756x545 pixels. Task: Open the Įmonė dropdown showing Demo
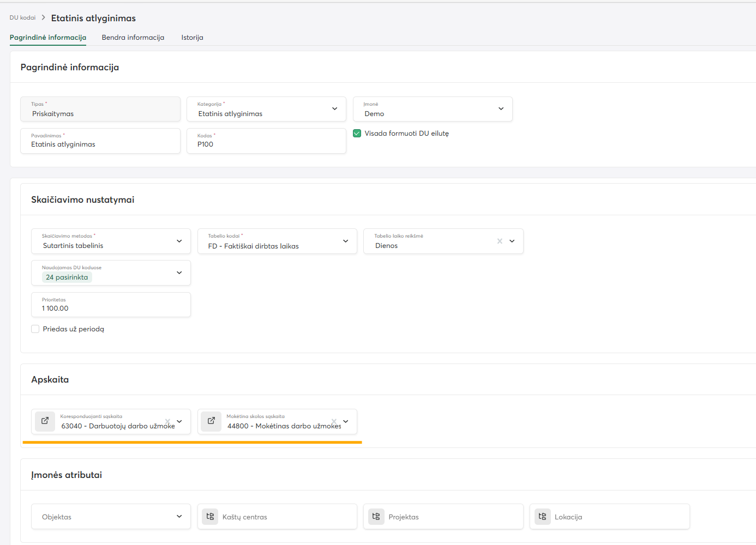[x=501, y=109]
